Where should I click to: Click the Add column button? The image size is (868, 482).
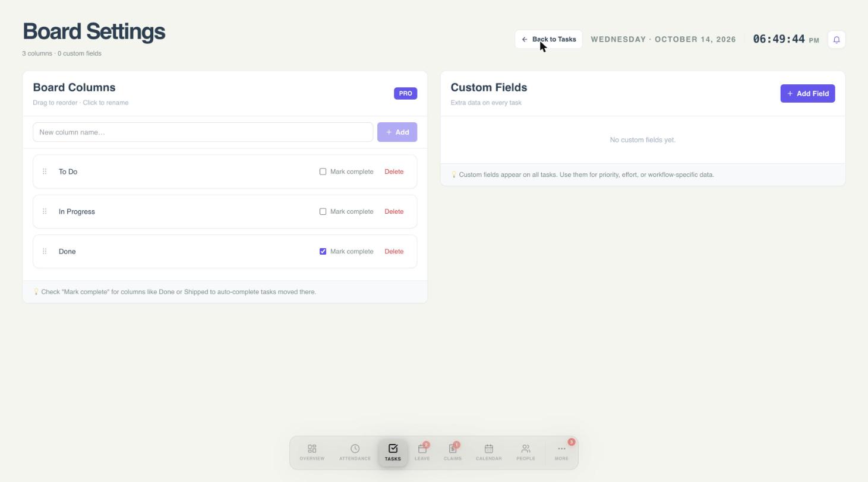(397, 132)
